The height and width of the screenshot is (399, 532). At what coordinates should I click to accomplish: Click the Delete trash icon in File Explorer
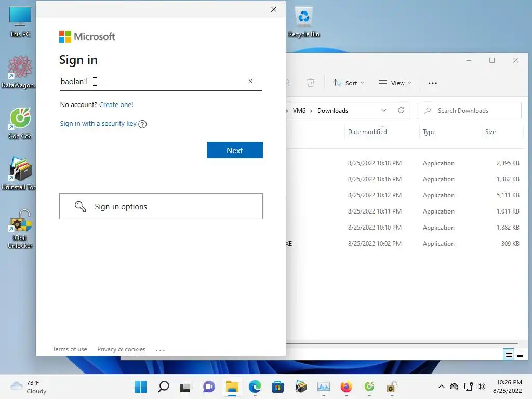coord(311,83)
